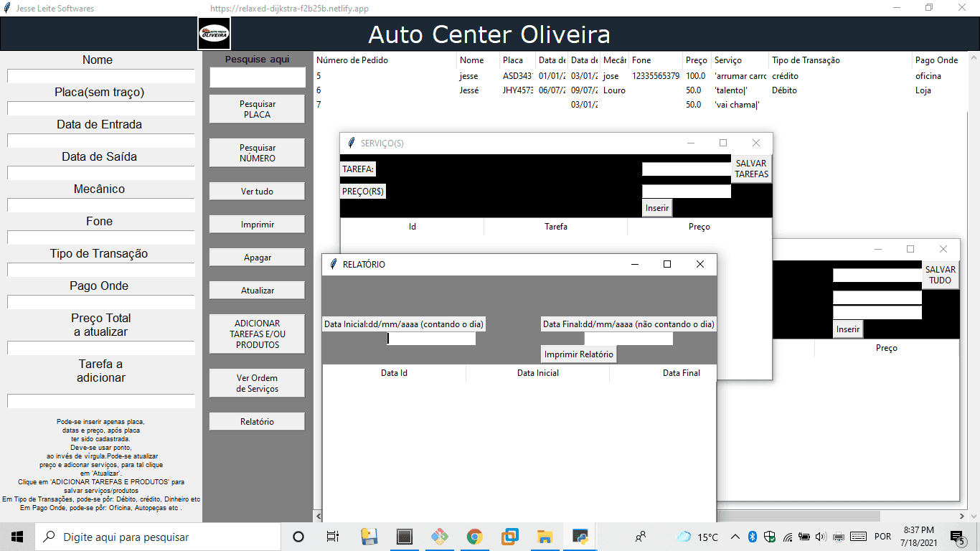
Task: Open ADICIONAR TAREFAS E/OU PRODUTOS
Action: (257, 334)
